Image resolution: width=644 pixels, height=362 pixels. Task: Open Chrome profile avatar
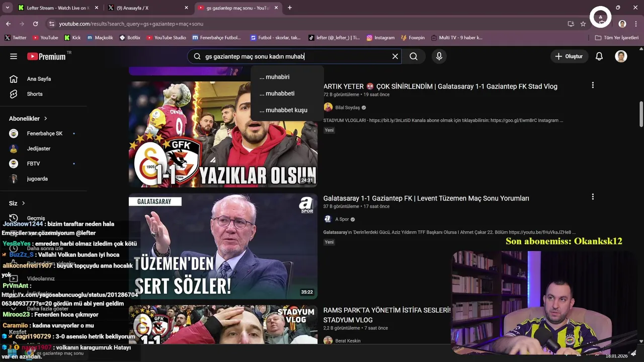(622, 24)
